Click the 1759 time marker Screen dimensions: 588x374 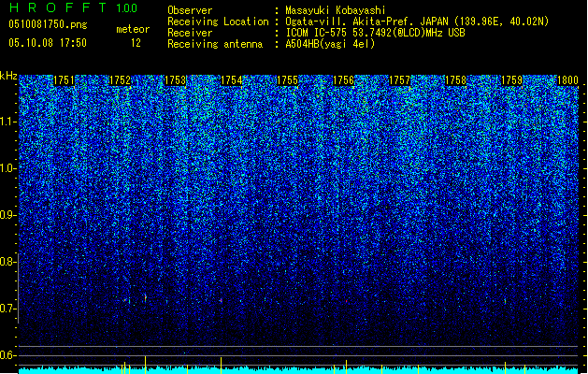[x=512, y=80]
